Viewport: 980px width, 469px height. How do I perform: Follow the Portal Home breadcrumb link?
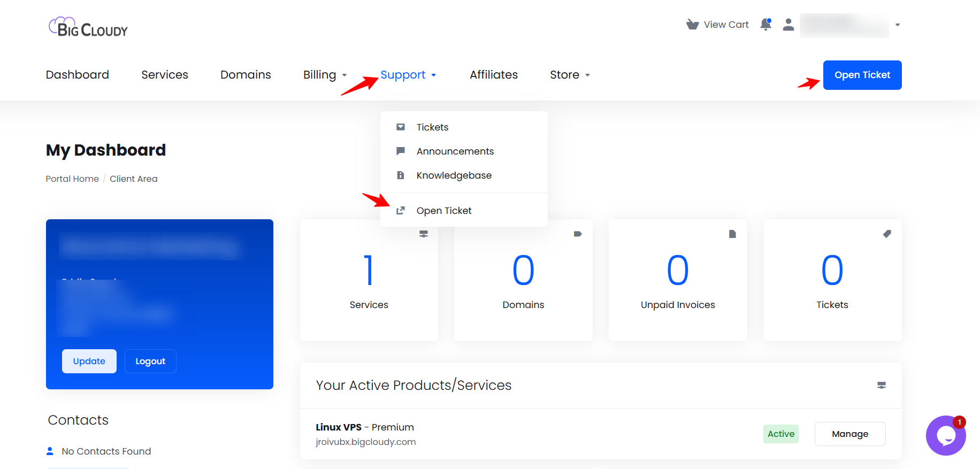(72, 179)
